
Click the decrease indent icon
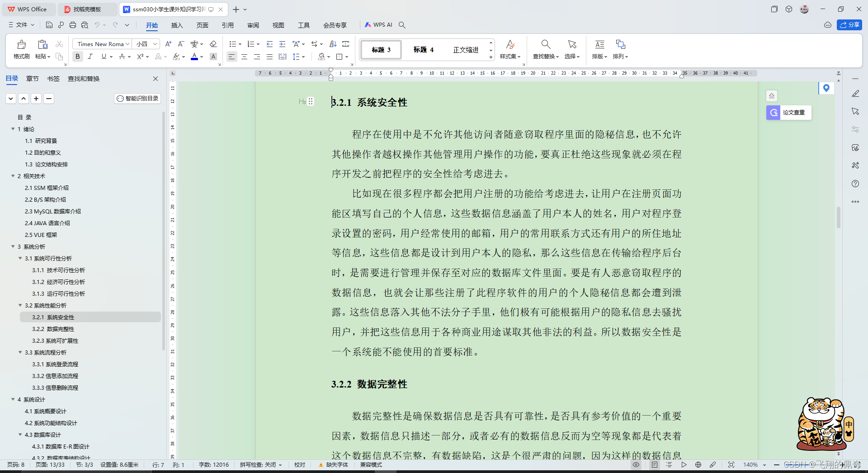269,44
